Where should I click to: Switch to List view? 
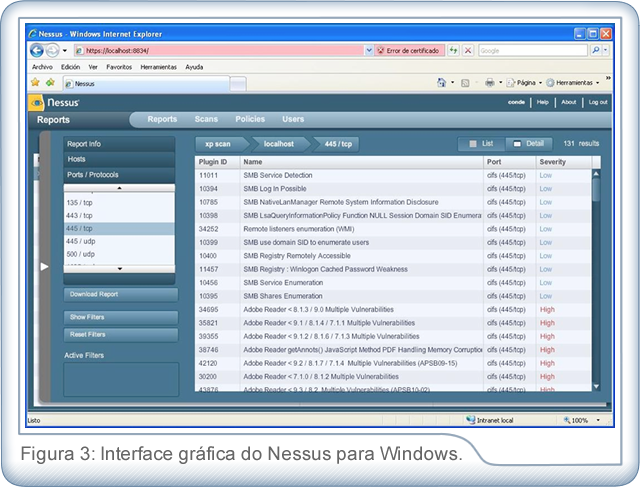(x=482, y=144)
